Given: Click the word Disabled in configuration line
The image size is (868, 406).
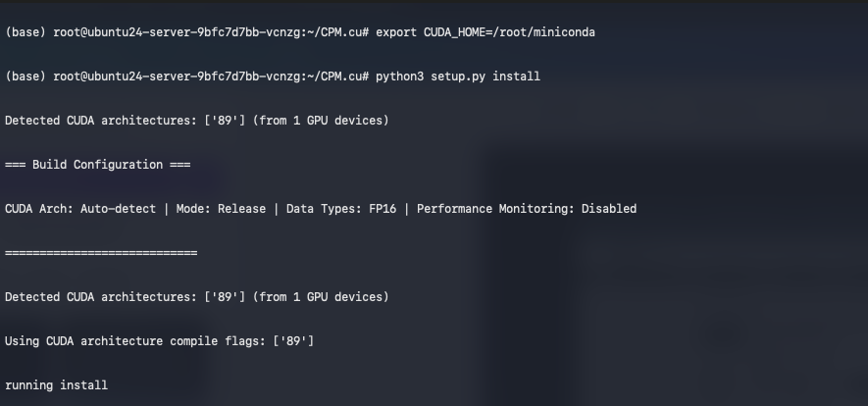Looking at the screenshot, I should [x=608, y=209].
